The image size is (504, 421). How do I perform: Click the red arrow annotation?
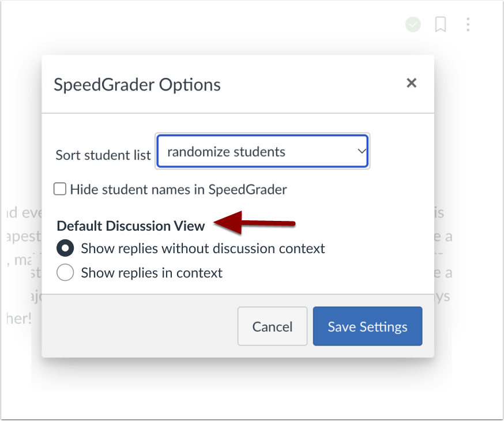click(x=254, y=223)
